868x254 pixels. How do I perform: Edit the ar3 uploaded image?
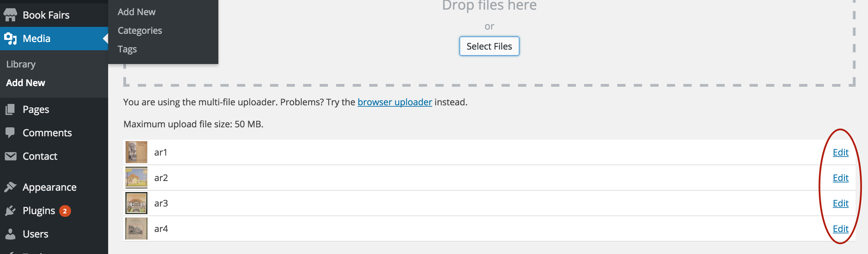click(x=840, y=203)
